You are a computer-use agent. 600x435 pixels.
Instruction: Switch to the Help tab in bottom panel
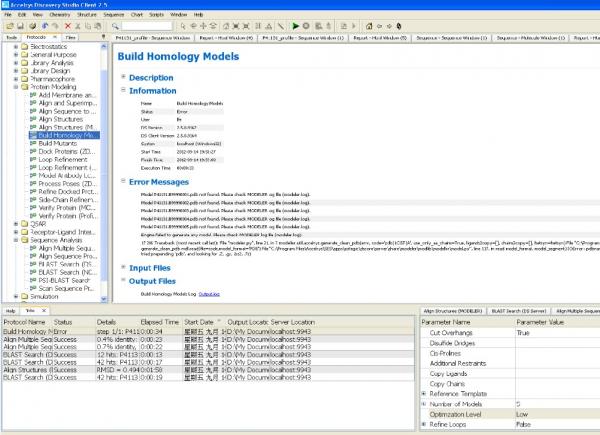pyautogui.click(x=11, y=311)
